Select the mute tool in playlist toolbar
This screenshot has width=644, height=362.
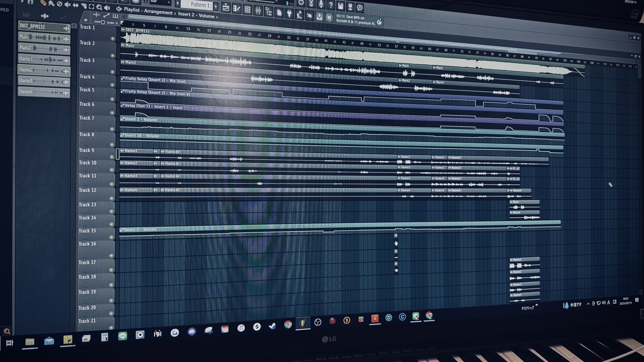pos(68,5)
